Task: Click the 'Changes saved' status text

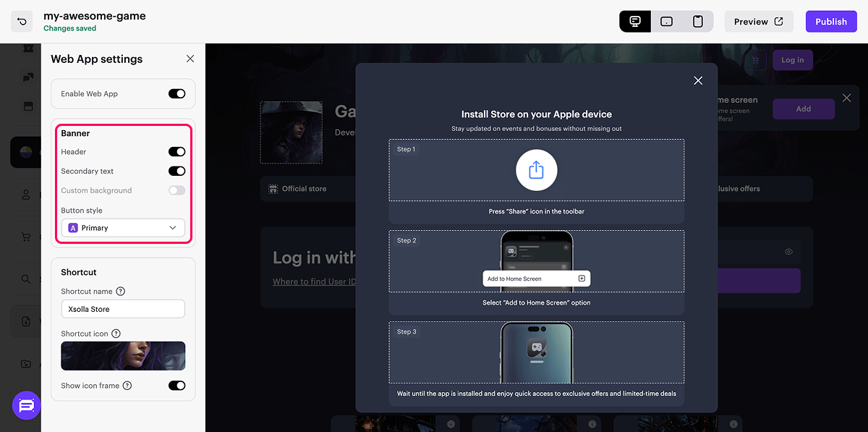Action: [69, 28]
